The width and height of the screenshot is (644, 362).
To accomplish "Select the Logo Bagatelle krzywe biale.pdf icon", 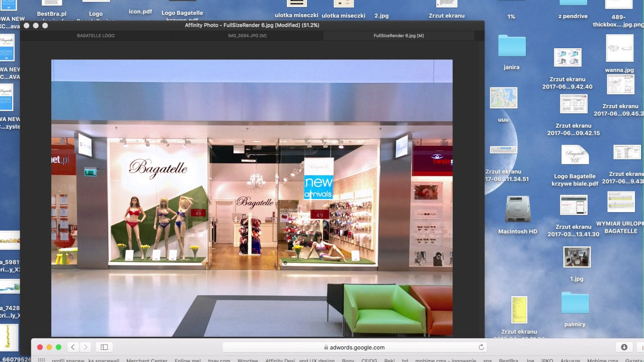I will coord(575,155).
